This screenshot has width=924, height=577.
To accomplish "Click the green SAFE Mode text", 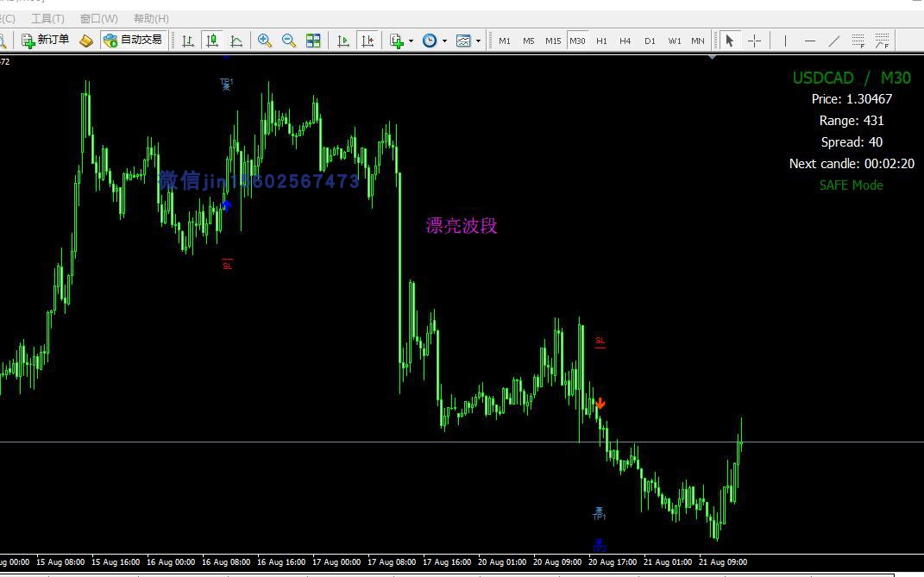I will [852, 185].
